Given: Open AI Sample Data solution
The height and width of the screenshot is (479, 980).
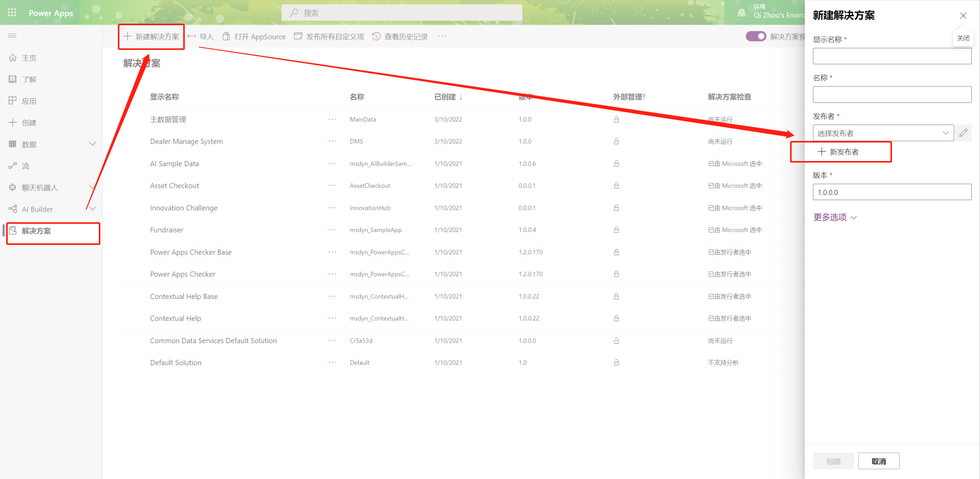Looking at the screenshot, I should pos(174,164).
